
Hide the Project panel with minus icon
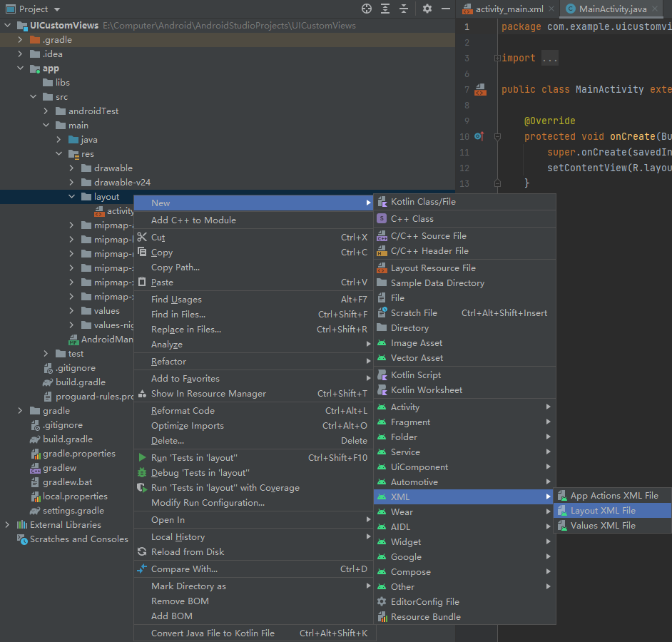point(446,9)
